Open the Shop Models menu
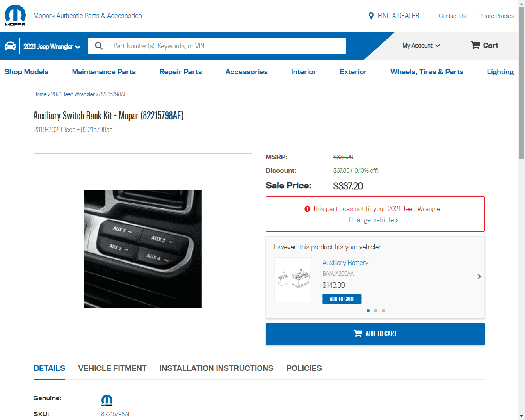This screenshot has height=420, width=525. pos(26,72)
